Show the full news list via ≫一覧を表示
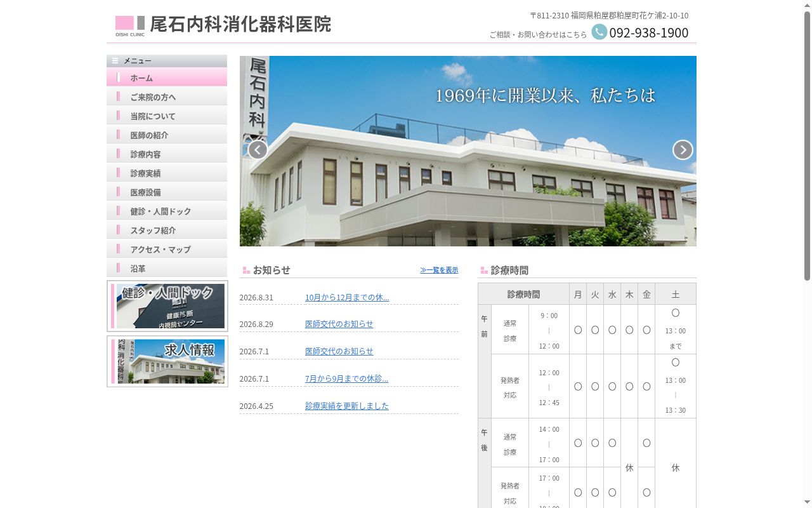Image resolution: width=812 pixels, height=508 pixels. point(439,270)
